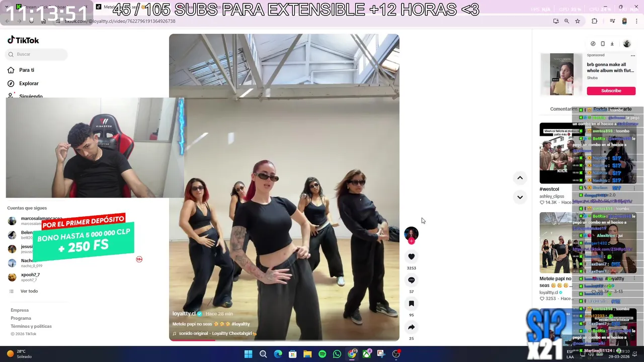Click the Chrome zoom magnifier icon
The height and width of the screenshot is (362, 644).
[x=567, y=21]
